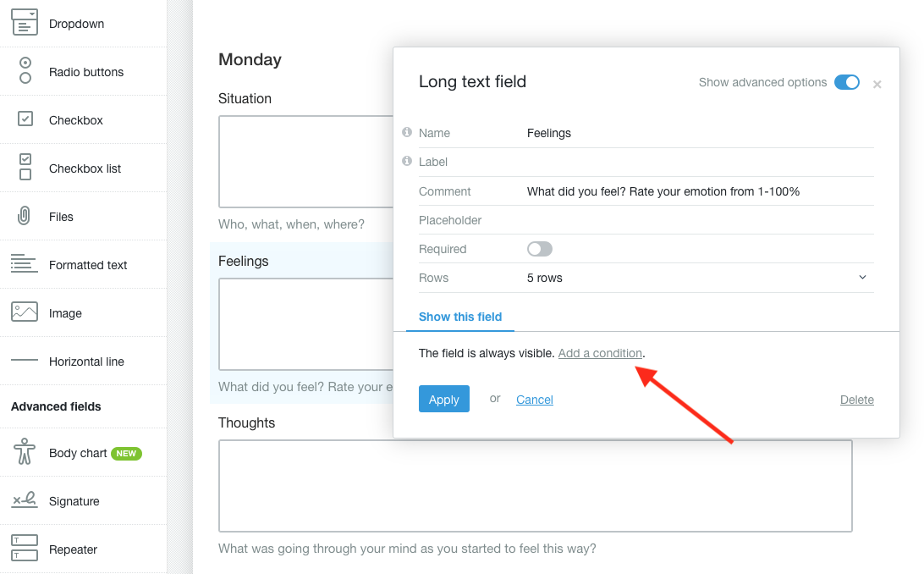This screenshot has width=924, height=574.
Task: Open the Rows dropdown
Action: pos(697,278)
